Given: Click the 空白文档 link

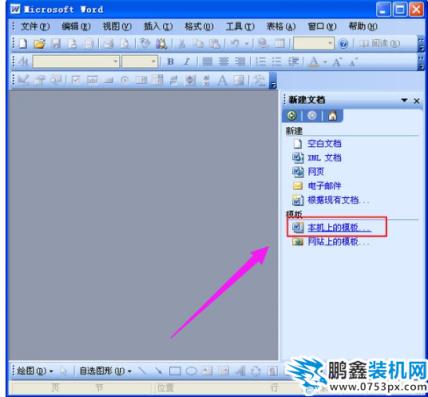Looking at the screenshot, I should point(324,144).
